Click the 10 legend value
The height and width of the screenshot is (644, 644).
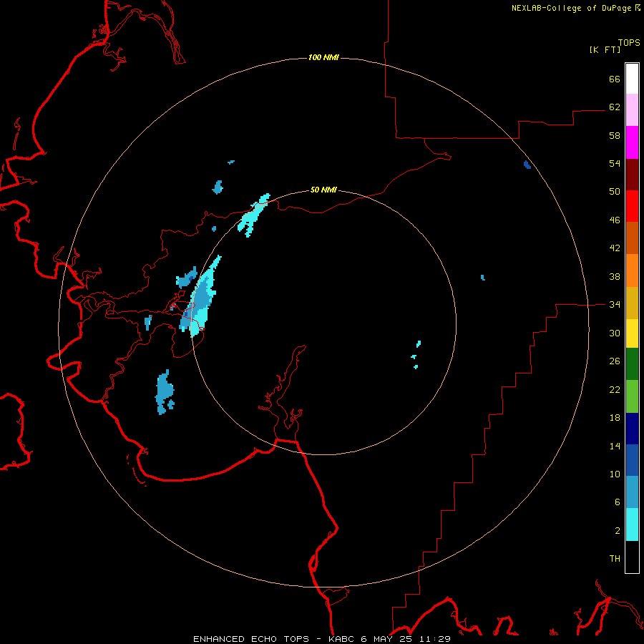click(x=615, y=474)
